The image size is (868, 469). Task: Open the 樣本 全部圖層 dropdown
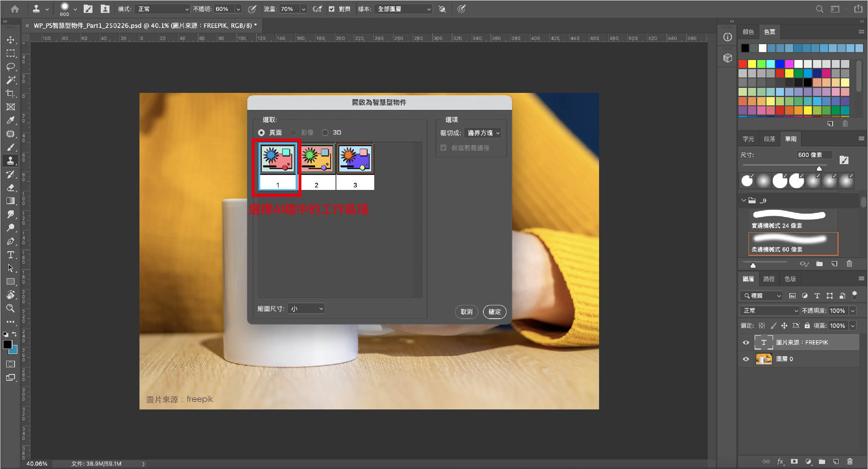404,9
